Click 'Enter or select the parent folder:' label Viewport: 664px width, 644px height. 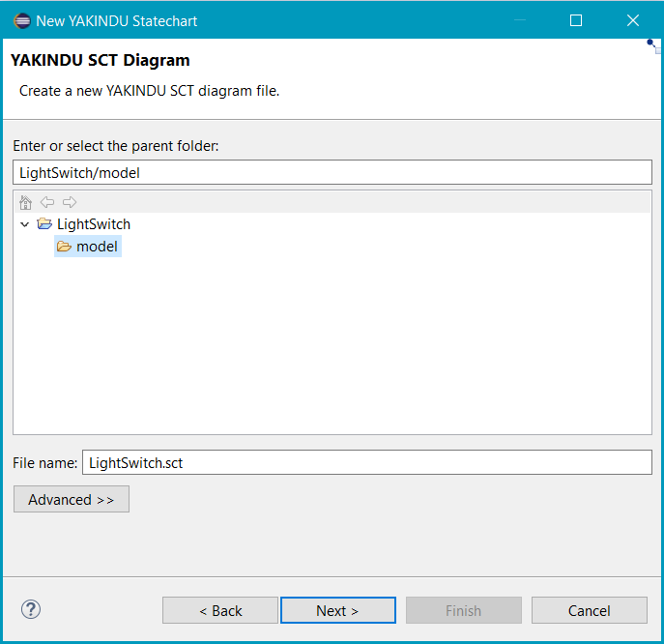point(116,146)
